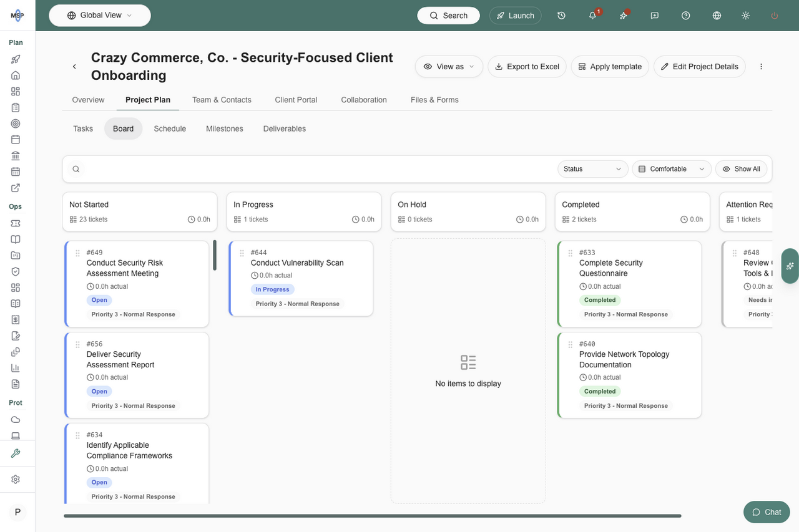Click Export to Excel
Image resolution: width=799 pixels, height=532 pixels.
(x=527, y=67)
